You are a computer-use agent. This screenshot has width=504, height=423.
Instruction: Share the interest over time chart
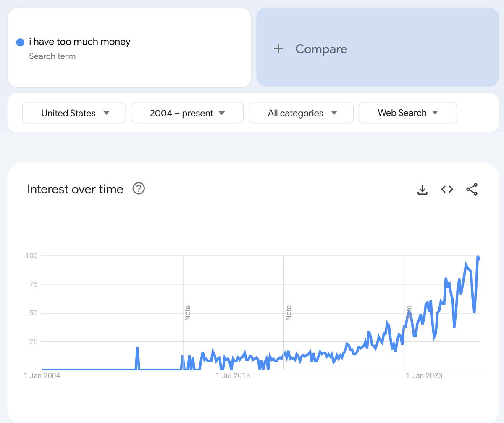(x=472, y=190)
